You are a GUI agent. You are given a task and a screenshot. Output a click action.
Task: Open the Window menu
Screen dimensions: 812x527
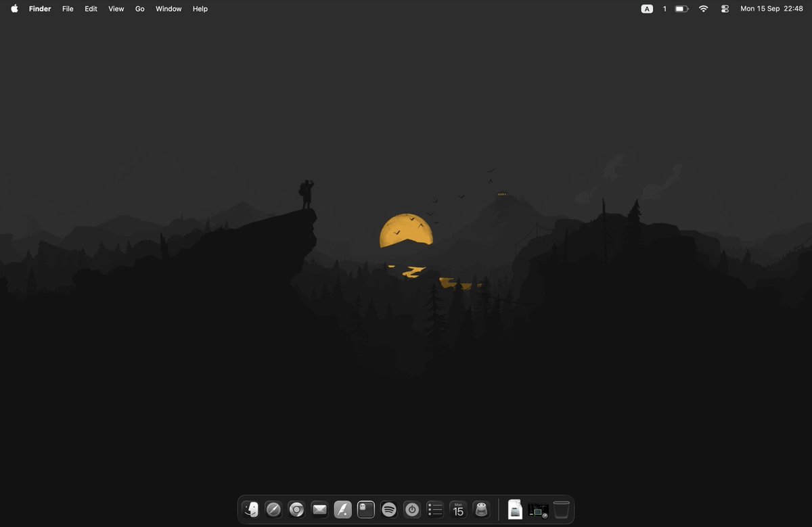(168, 9)
